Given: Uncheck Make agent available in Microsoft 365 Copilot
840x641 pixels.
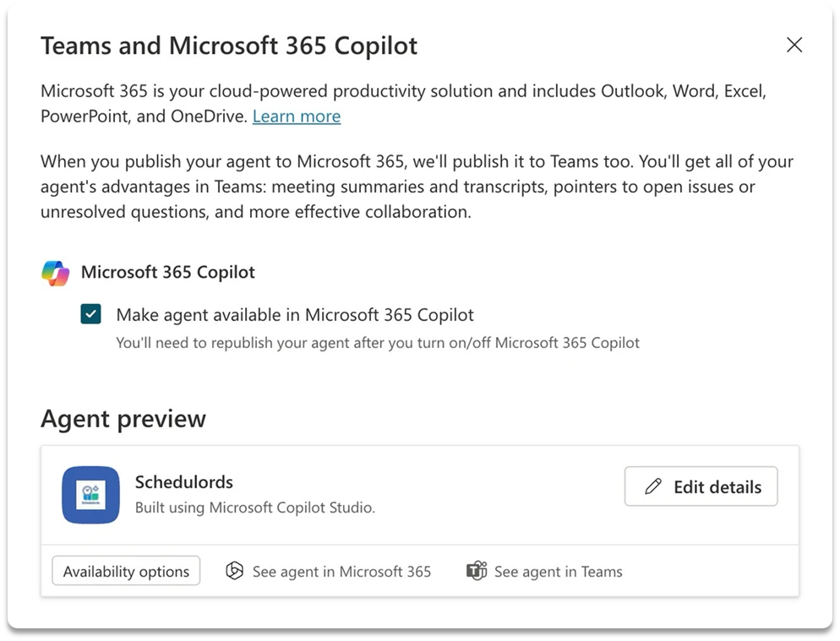Looking at the screenshot, I should pos(90,313).
